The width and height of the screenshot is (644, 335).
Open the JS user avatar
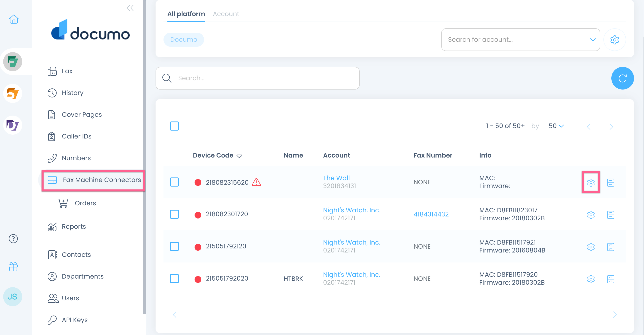click(x=13, y=297)
